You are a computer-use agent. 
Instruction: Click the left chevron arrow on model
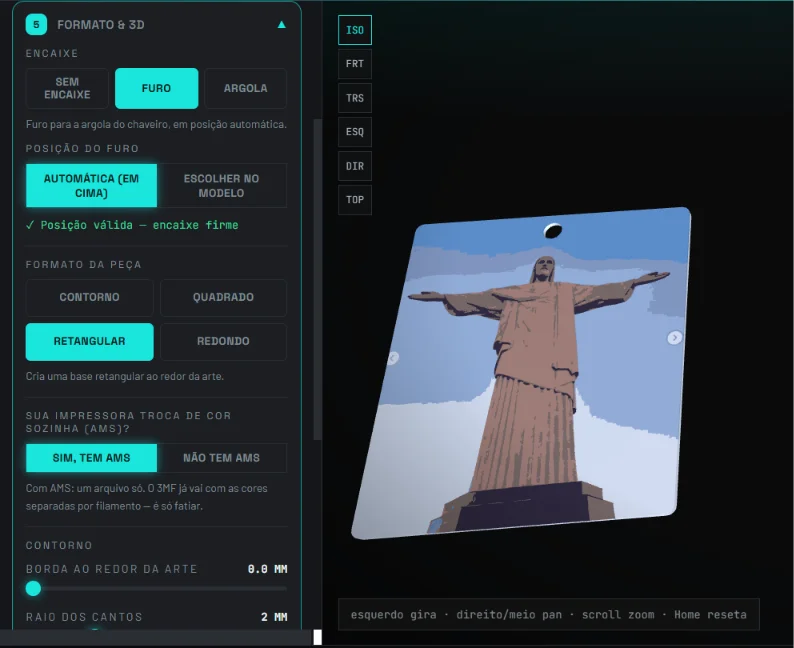pyautogui.click(x=393, y=358)
